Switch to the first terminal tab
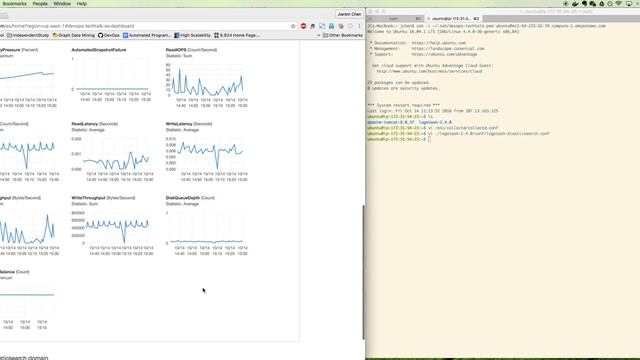 [x=396, y=19]
